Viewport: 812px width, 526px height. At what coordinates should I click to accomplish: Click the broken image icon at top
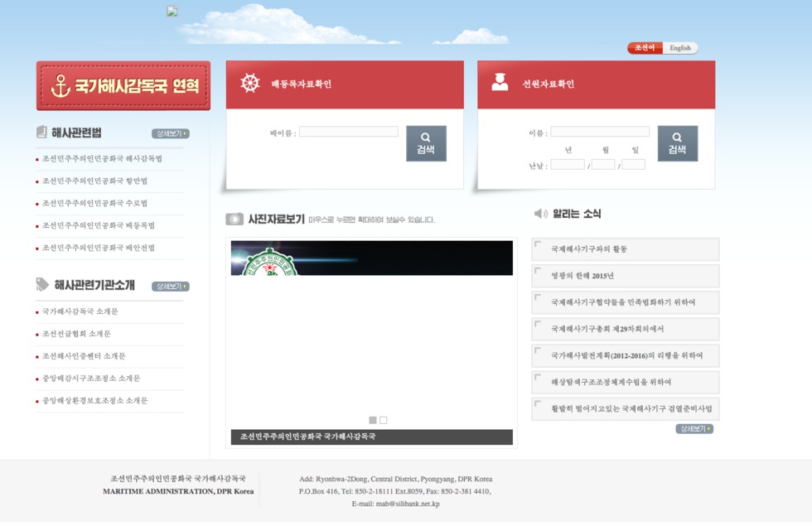click(172, 12)
